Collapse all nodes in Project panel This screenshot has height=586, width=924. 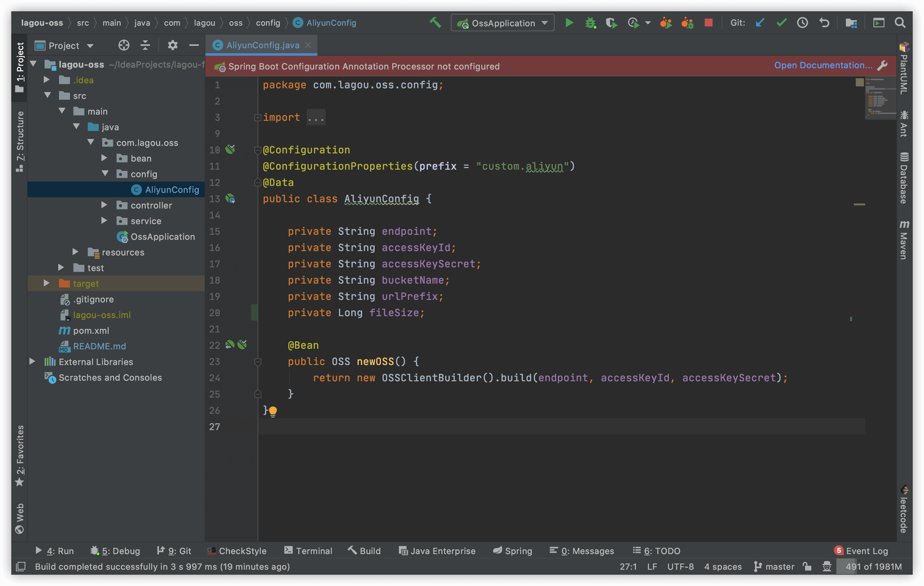(145, 45)
